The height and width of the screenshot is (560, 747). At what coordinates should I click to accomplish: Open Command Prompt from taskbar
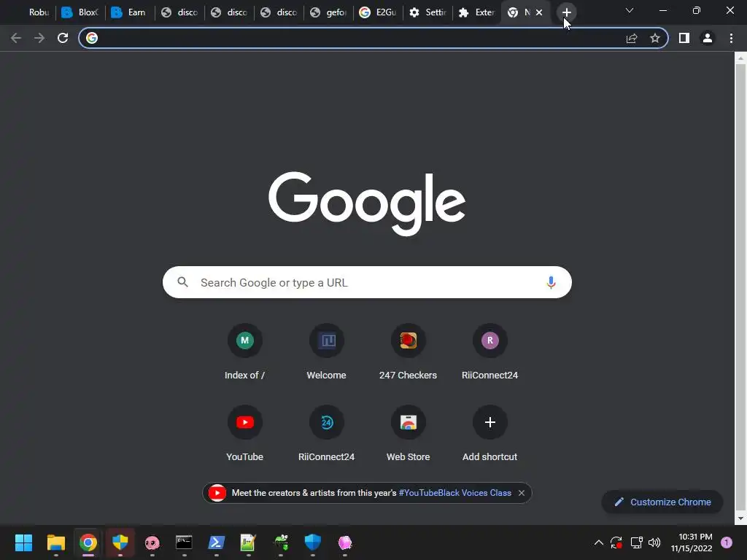(x=184, y=542)
